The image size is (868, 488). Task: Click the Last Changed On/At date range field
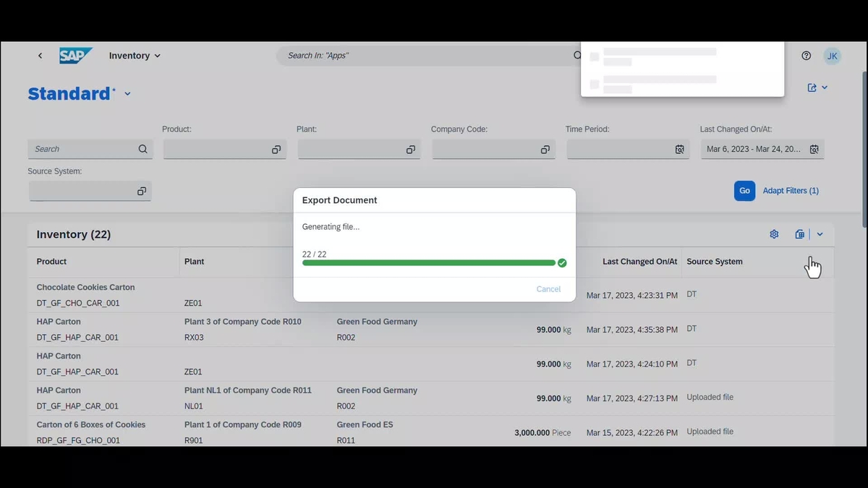point(762,149)
